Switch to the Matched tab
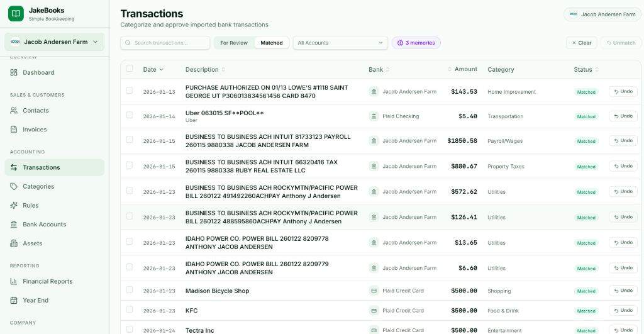The image size is (644, 334). tap(272, 43)
